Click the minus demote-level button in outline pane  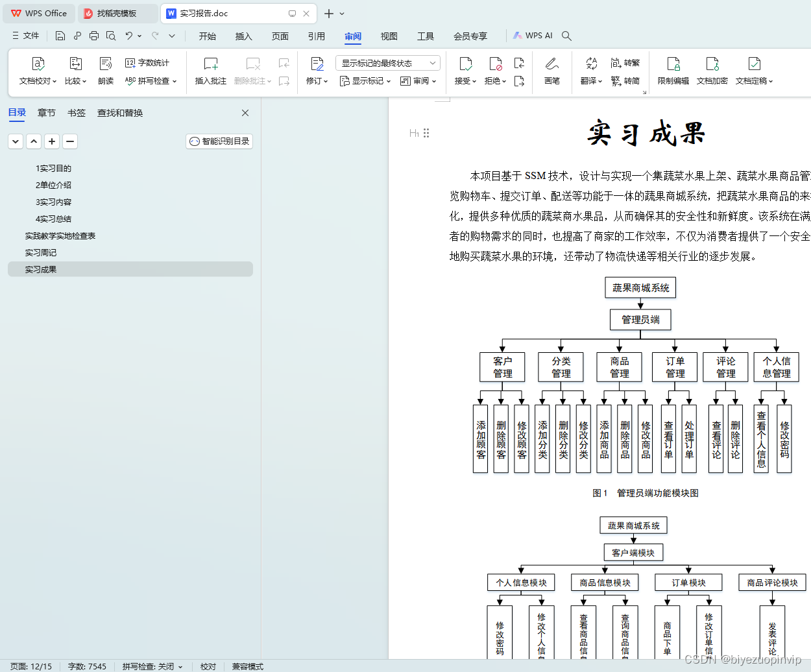(x=70, y=141)
